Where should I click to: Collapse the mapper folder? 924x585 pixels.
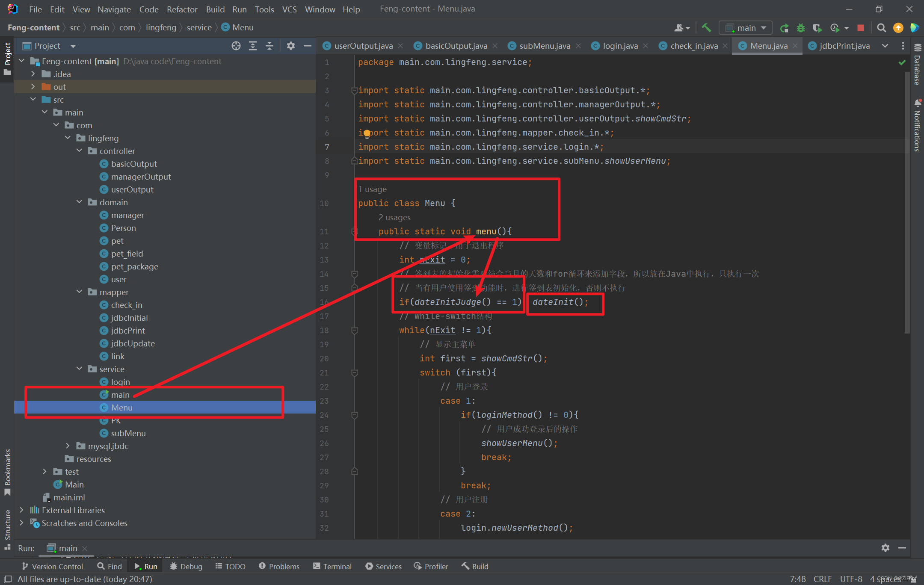(79, 292)
